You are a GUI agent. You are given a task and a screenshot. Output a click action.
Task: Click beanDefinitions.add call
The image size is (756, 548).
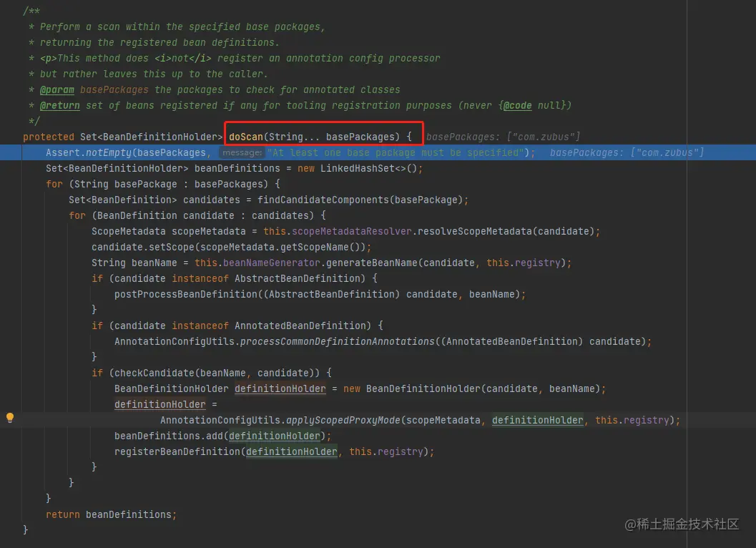(168, 436)
